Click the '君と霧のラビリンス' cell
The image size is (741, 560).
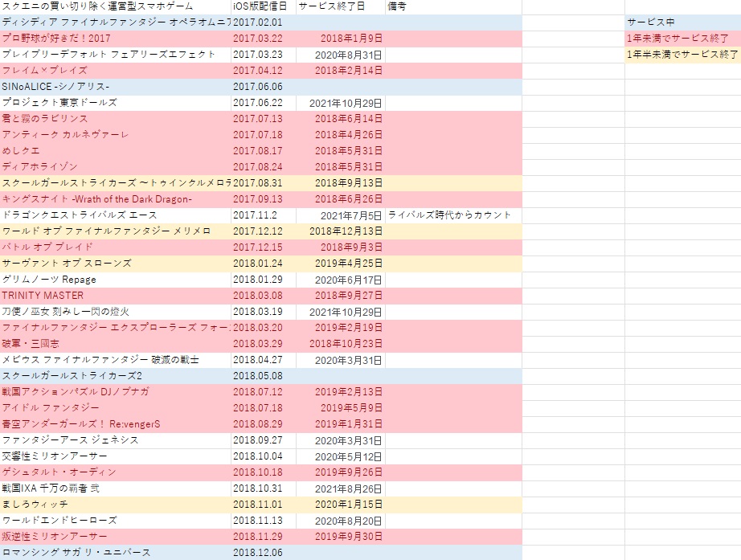(116, 119)
